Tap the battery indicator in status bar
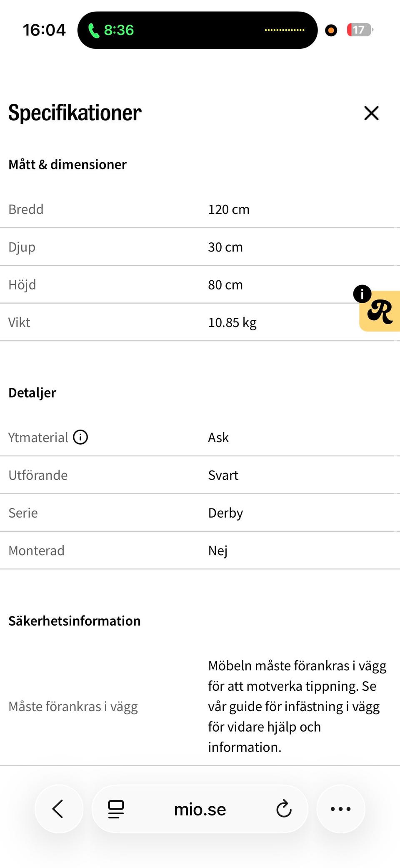The width and height of the screenshot is (400, 868). point(359,30)
